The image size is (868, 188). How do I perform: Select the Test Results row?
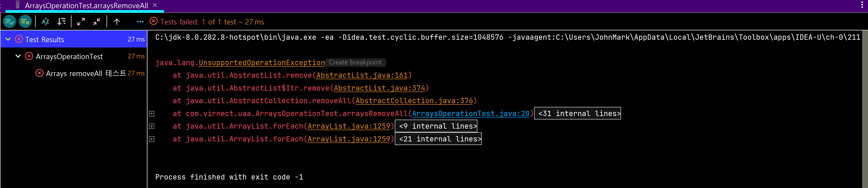click(x=74, y=39)
